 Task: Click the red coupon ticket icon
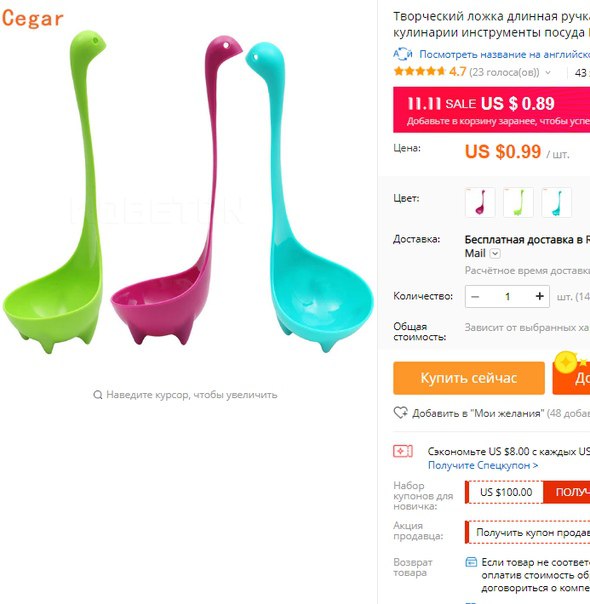point(403,451)
